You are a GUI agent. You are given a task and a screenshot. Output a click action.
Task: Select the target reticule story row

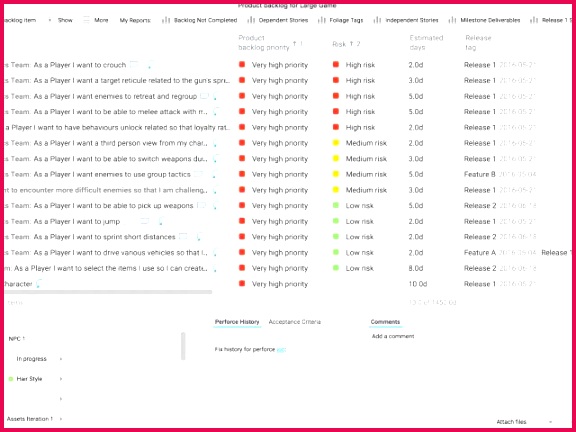pos(118,80)
